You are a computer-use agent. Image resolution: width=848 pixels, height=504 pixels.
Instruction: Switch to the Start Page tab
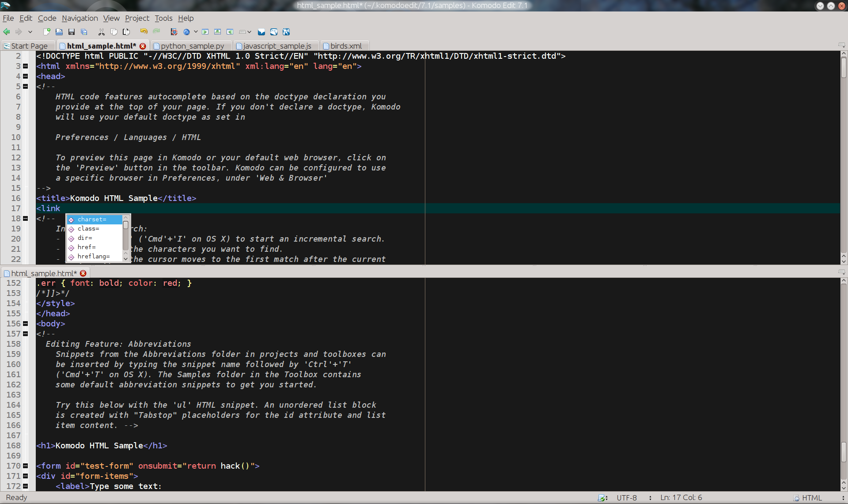tap(29, 46)
